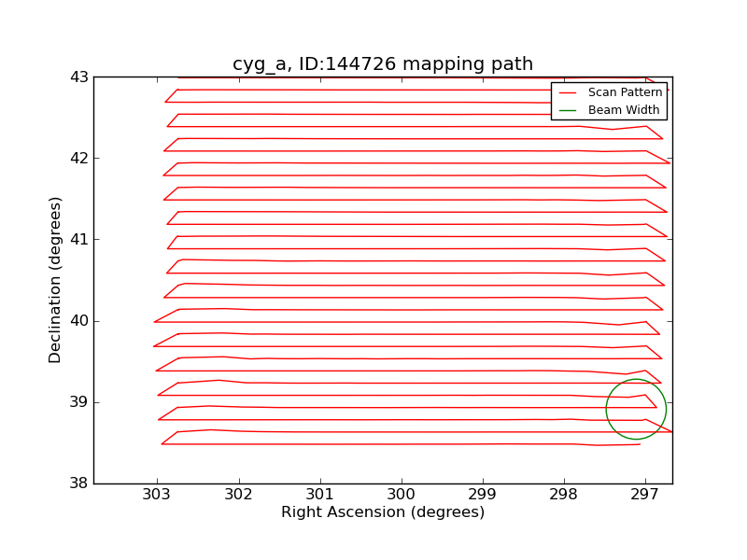Click the x-axis tick label 297
747x560 pixels.
pyautogui.click(x=645, y=494)
